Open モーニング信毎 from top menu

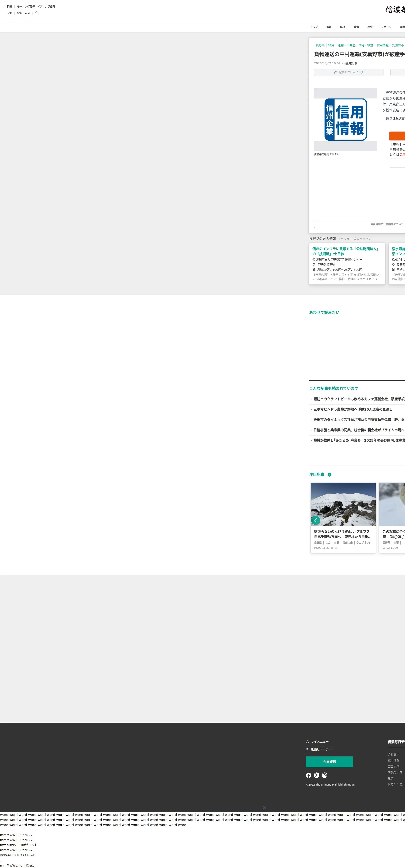pyautogui.click(x=26, y=6)
